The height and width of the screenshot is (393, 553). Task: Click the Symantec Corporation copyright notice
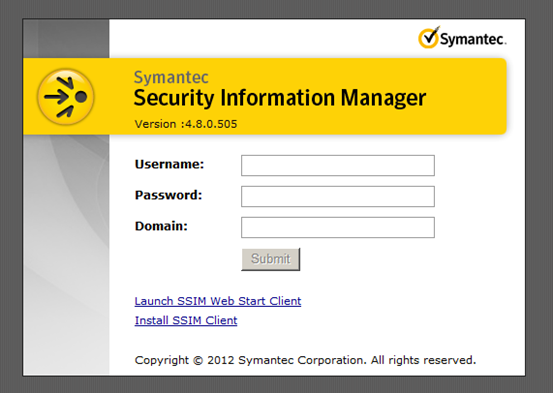pyautogui.click(x=305, y=360)
